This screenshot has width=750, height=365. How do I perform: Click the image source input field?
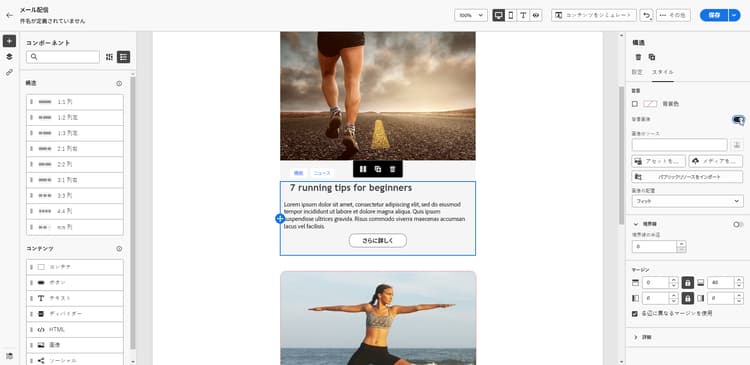(680, 145)
